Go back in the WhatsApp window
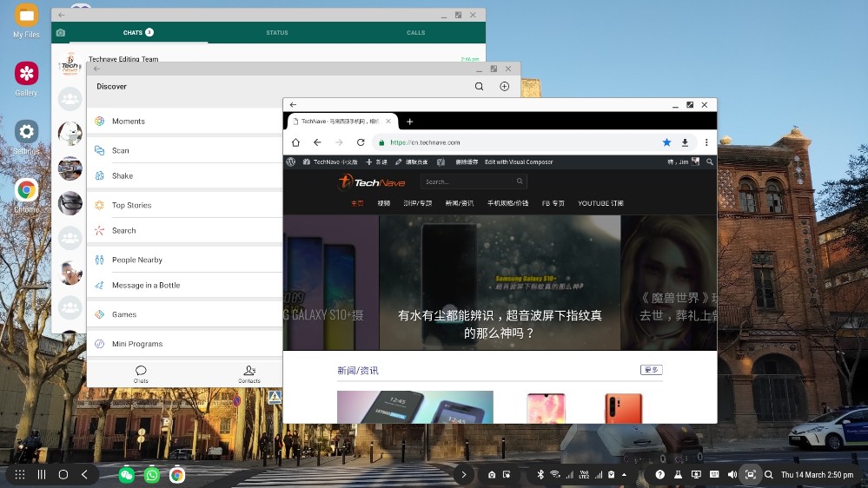 [62, 15]
